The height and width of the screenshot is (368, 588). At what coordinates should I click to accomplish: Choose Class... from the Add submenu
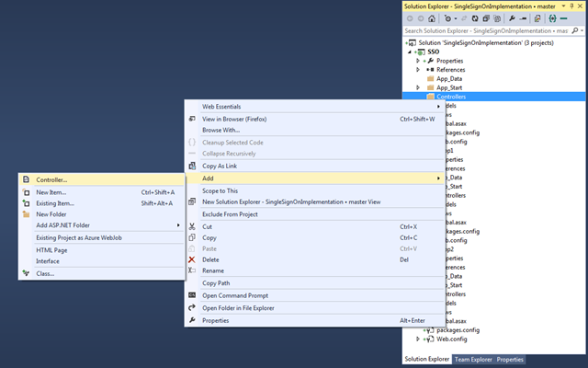(45, 273)
